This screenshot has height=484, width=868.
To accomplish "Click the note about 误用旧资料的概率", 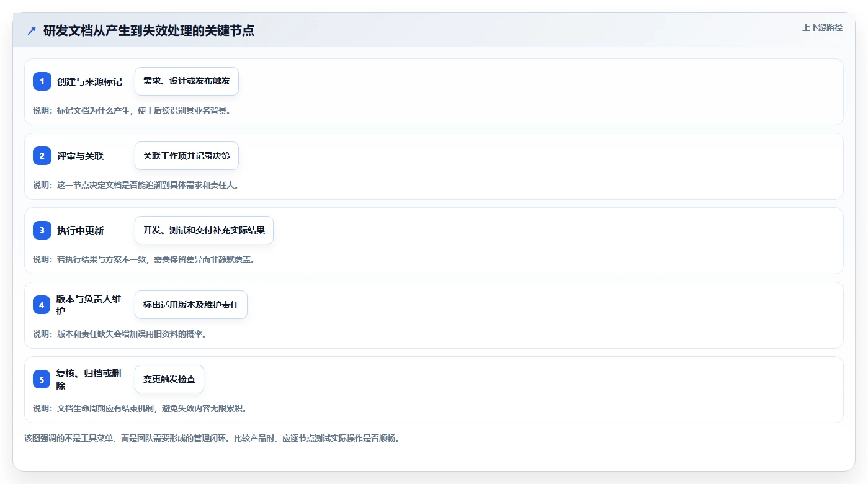I will tap(119, 334).
